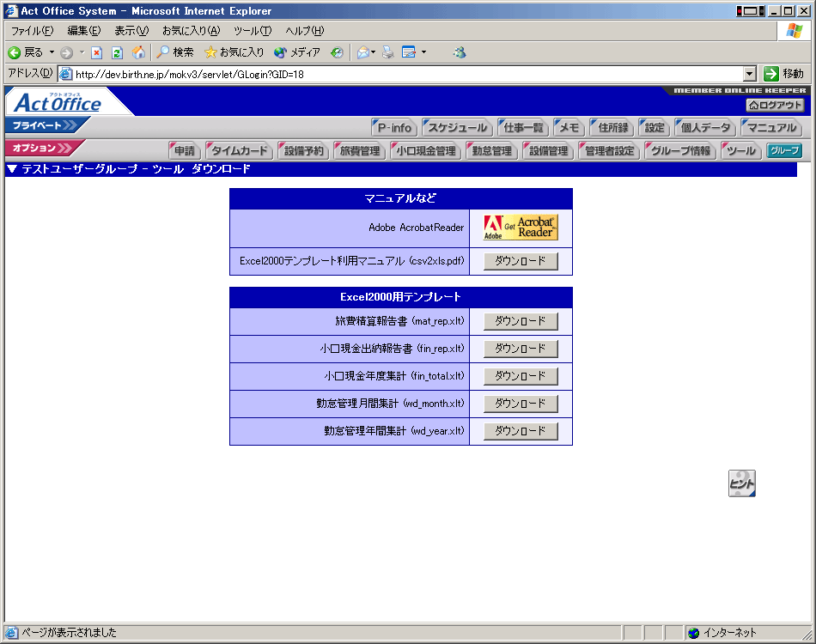The width and height of the screenshot is (816, 644).
Task: Download the 旅費精算報告書 template
Action: [521, 322]
